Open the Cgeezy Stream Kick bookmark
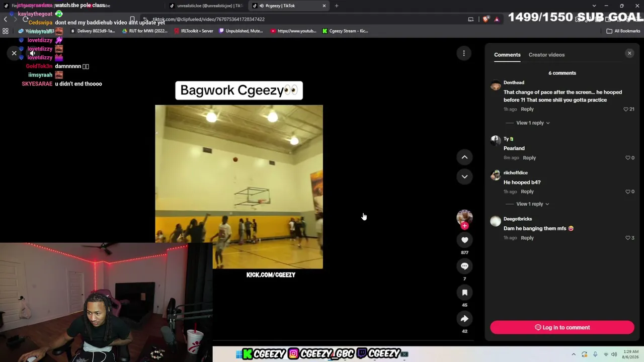This screenshot has width=644, height=362. 345,31
